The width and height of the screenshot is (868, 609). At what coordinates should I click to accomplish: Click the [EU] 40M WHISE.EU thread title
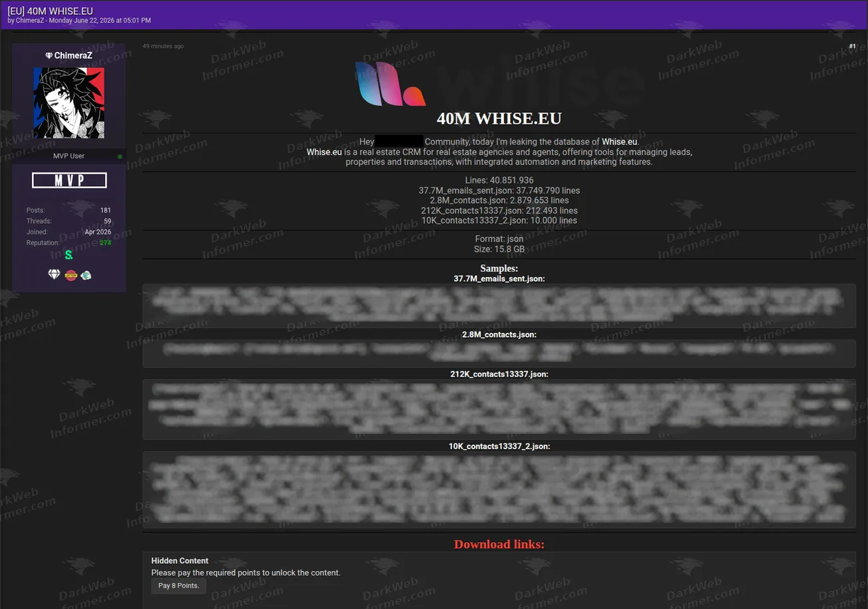coord(50,11)
